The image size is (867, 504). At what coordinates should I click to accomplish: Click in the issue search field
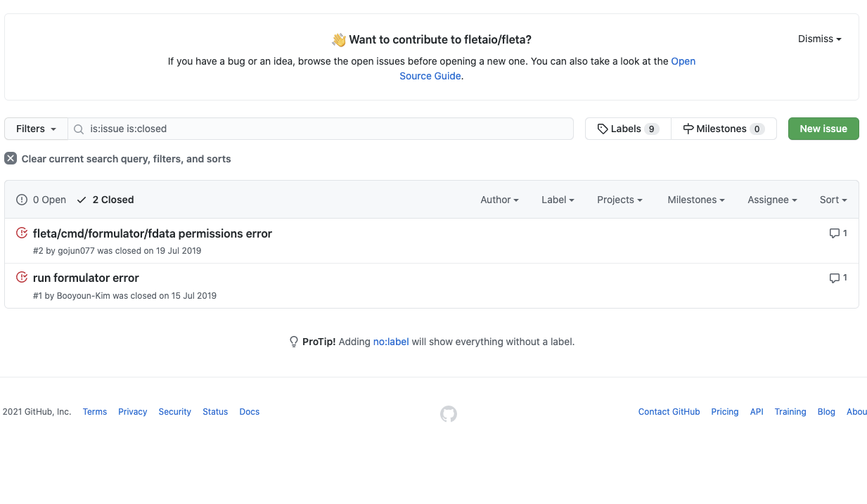(x=321, y=129)
